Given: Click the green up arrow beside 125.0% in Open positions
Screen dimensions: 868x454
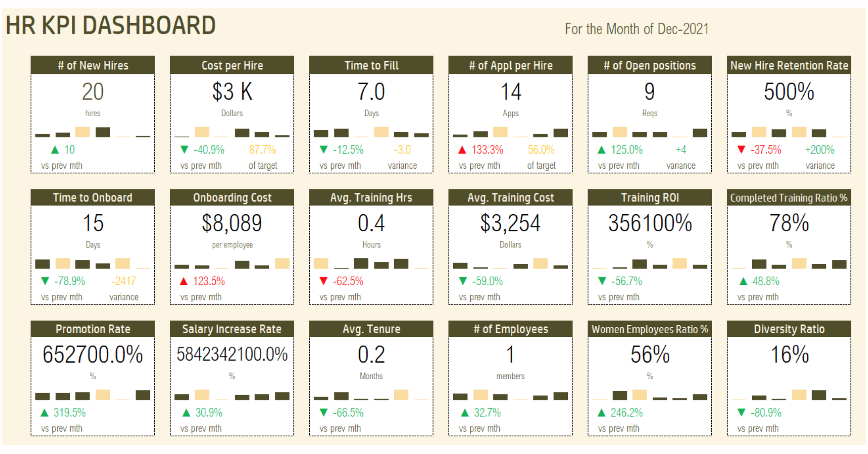Looking at the screenshot, I should pos(601,150).
